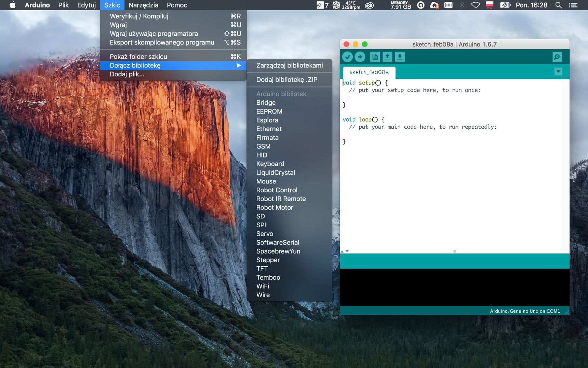Include the SoftwareSerial library

[290, 242]
